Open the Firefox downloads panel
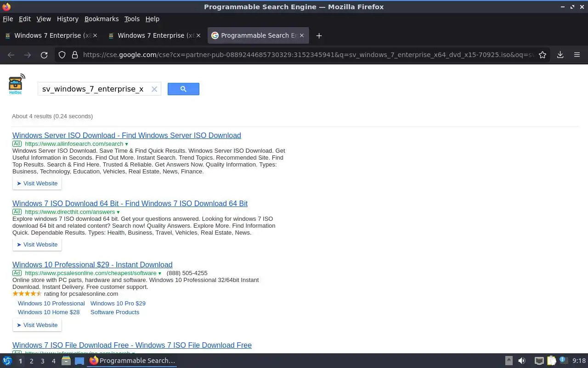This screenshot has width=588, height=368. [560, 55]
